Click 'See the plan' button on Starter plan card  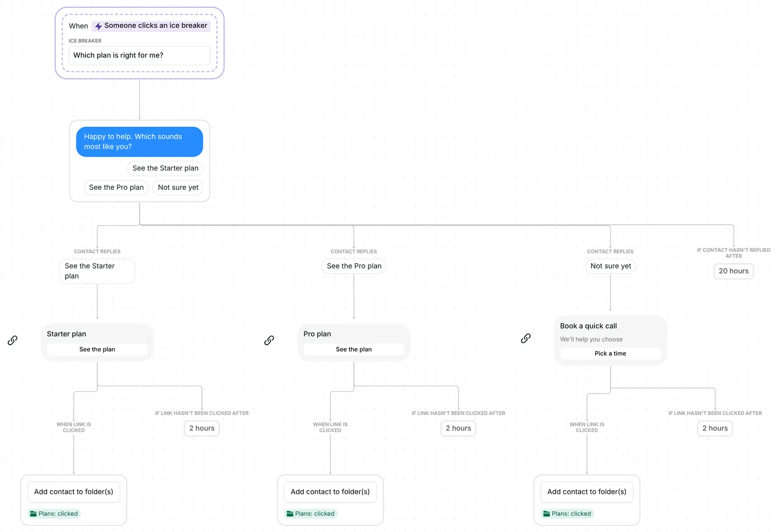[97, 349]
